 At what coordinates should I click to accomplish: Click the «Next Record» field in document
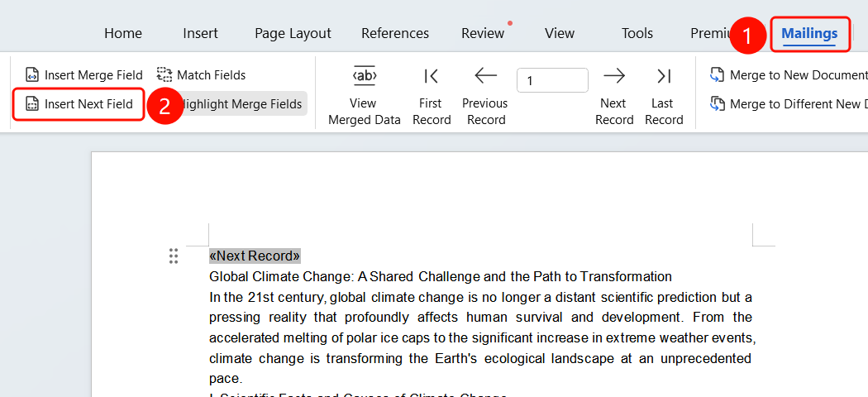255,256
